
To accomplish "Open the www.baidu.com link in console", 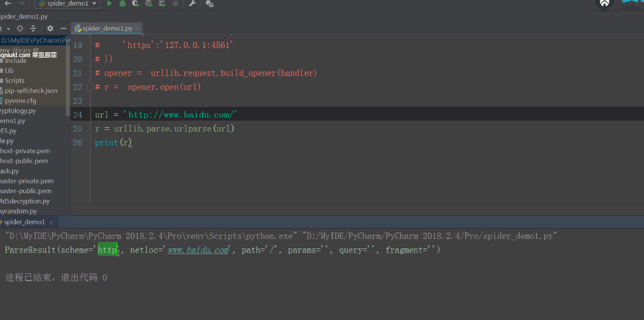I will coord(198,250).
